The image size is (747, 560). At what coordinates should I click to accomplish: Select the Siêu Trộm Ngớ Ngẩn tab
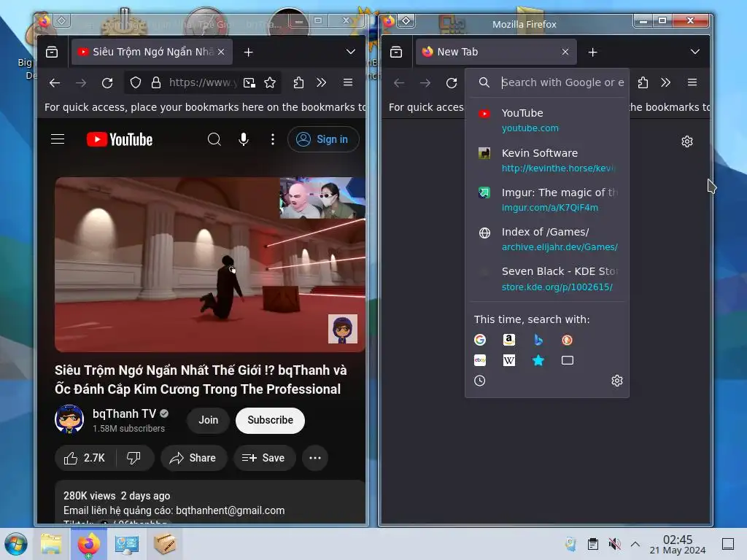[152, 52]
